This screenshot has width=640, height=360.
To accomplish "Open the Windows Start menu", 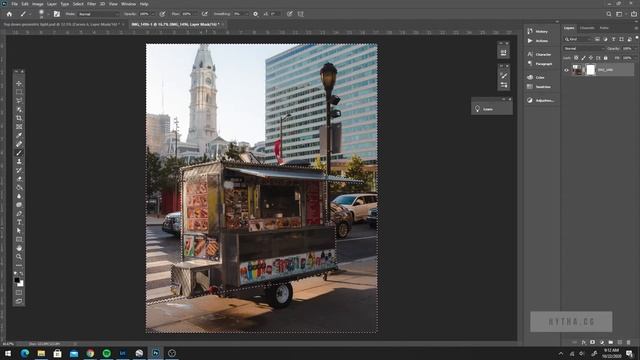I will click(8, 353).
